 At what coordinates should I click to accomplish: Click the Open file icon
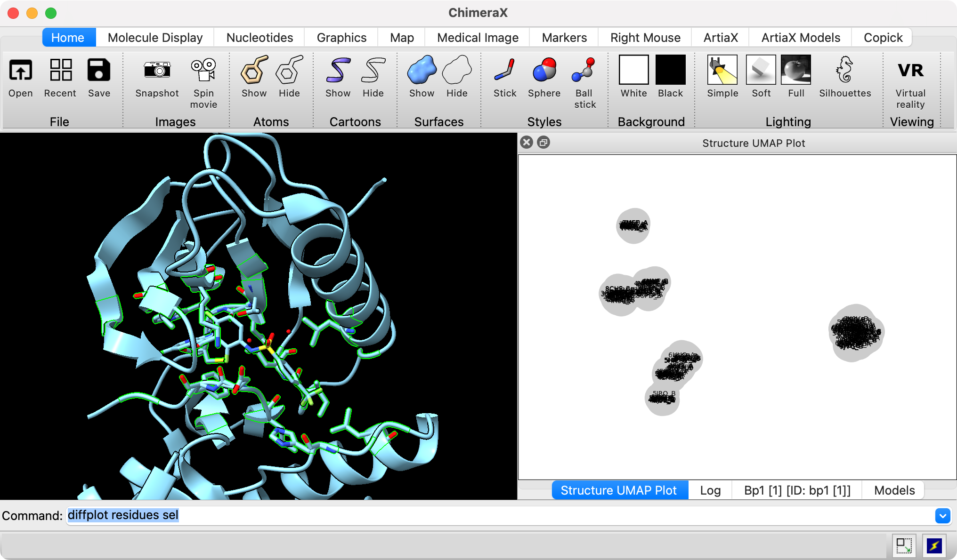pos(20,71)
